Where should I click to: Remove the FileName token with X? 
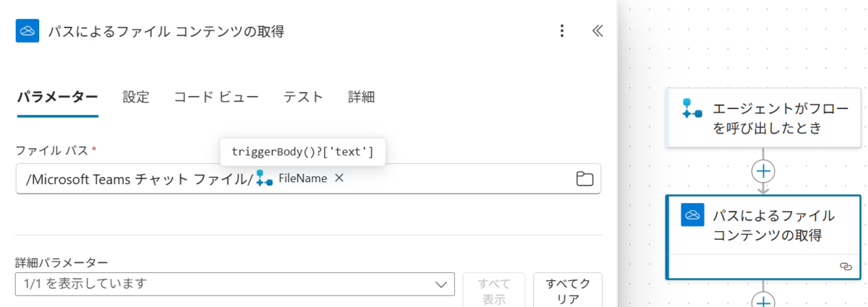339,178
